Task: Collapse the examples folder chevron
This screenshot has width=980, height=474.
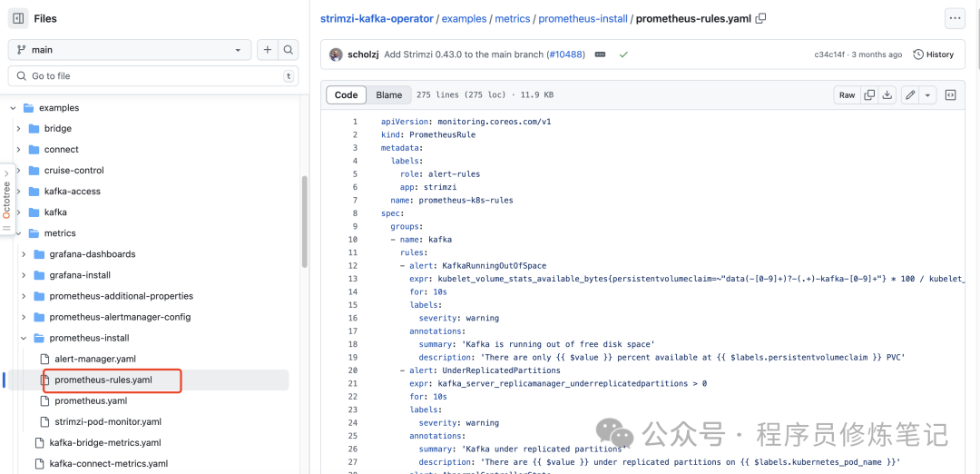Action: tap(13, 107)
